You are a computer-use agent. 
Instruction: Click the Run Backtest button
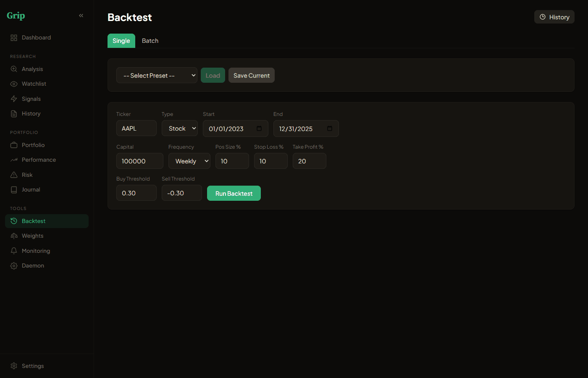[234, 193]
